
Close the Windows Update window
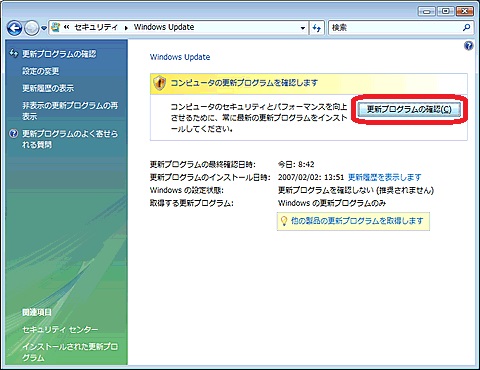[x=465, y=11]
